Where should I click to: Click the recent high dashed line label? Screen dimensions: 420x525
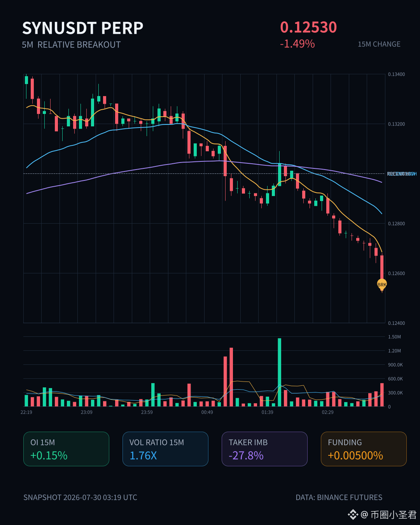(402, 174)
